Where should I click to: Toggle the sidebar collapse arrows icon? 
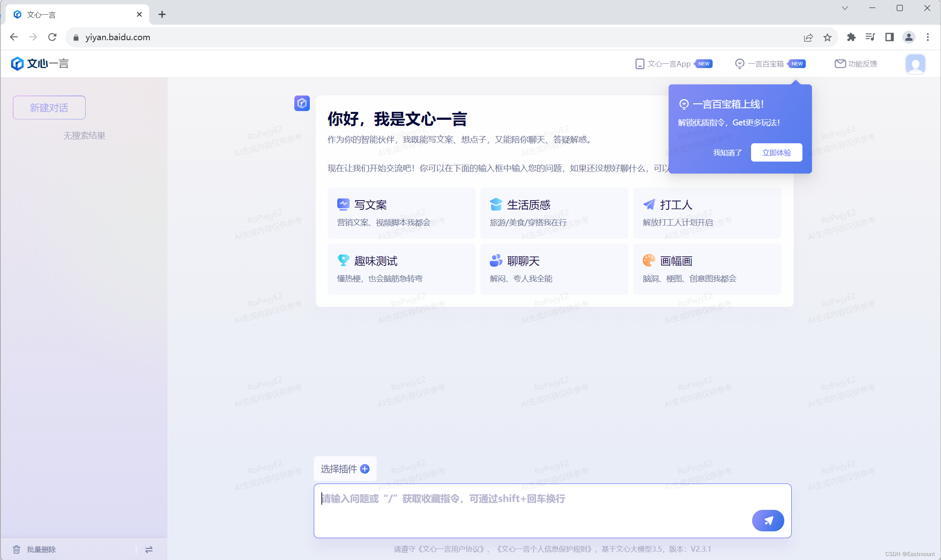point(149,549)
